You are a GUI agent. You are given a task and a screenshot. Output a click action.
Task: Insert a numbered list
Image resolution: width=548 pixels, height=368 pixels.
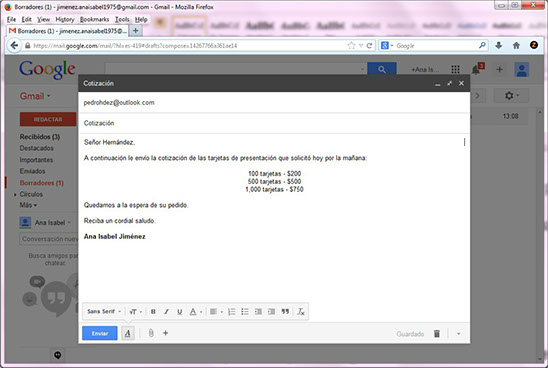point(231,311)
